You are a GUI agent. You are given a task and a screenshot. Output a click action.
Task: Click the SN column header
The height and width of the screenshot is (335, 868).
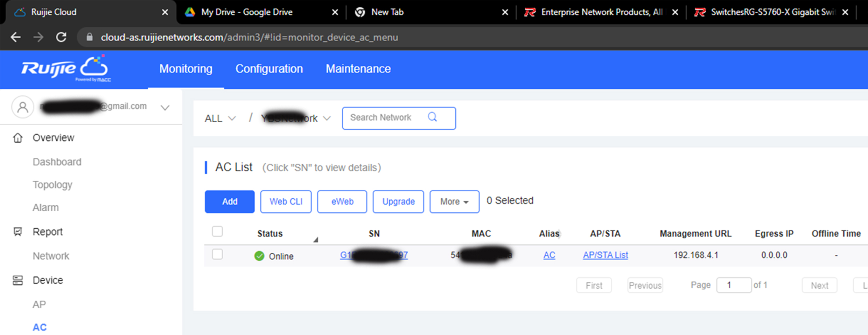pyautogui.click(x=374, y=233)
